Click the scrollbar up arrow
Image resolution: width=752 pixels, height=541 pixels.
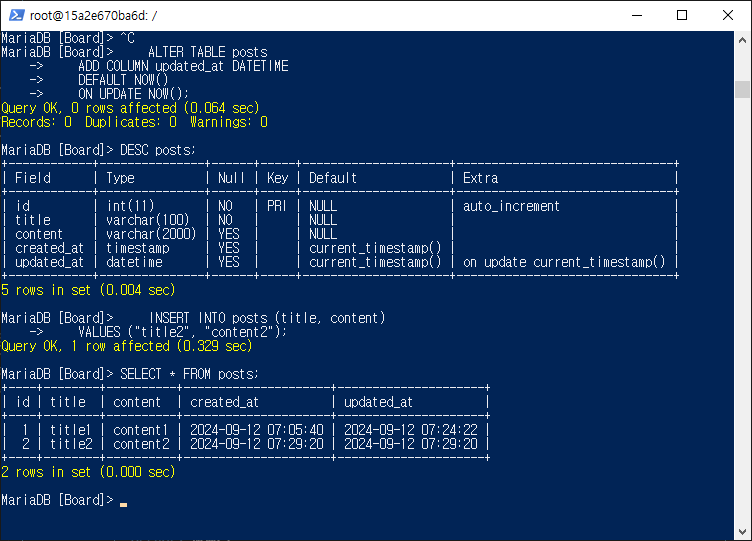742,40
